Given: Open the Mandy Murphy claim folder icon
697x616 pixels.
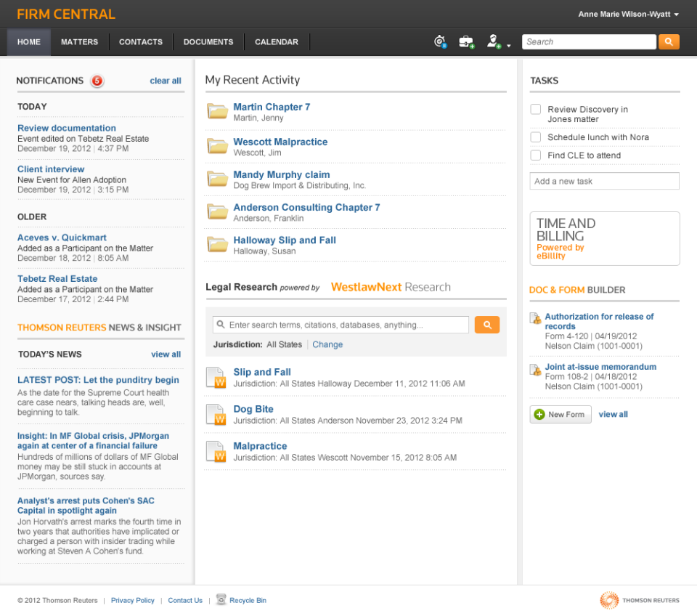Looking at the screenshot, I should [218, 179].
